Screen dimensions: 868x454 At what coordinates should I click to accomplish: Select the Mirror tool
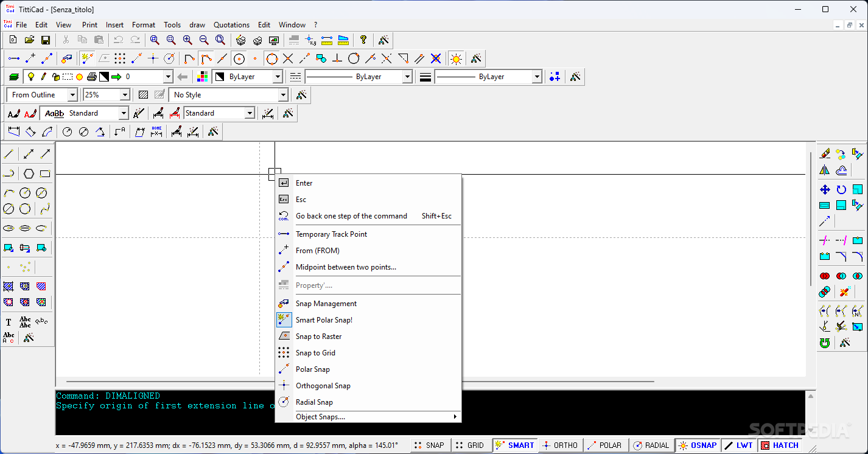[825, 170]
